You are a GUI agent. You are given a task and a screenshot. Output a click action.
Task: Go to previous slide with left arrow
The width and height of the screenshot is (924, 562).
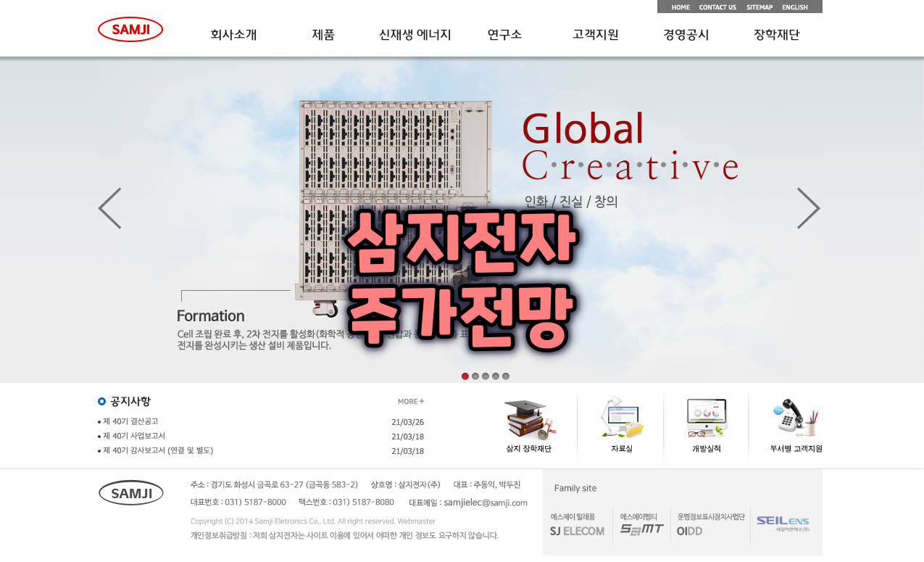click(x=109, y=208)
